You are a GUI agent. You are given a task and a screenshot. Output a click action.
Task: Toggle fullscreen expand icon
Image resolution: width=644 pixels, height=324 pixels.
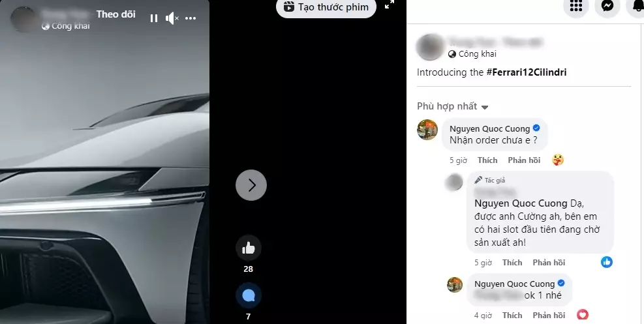pos(390,4)
